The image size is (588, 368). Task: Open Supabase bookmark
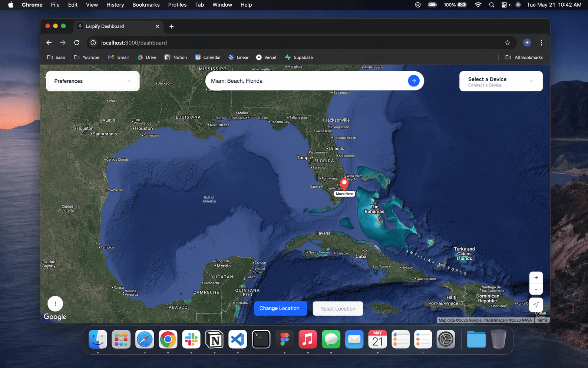point(299,57)
